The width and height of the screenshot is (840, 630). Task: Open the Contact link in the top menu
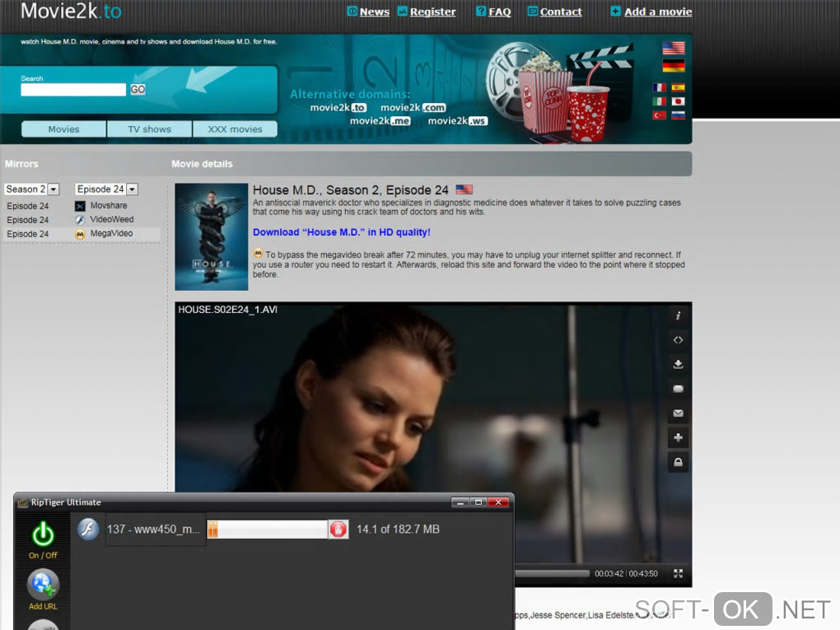point(560,12)
